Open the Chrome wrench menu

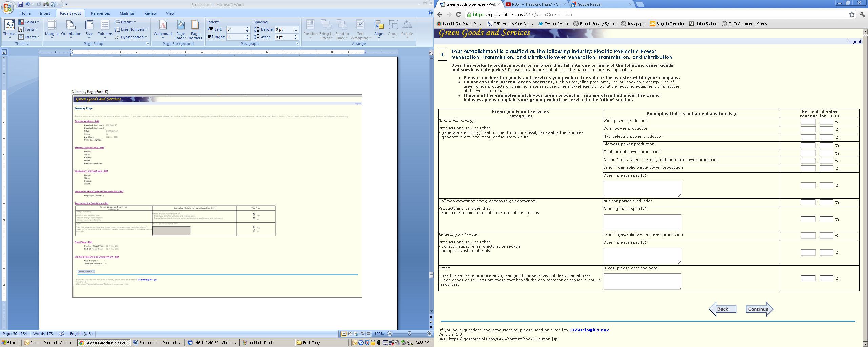[862, 14]
